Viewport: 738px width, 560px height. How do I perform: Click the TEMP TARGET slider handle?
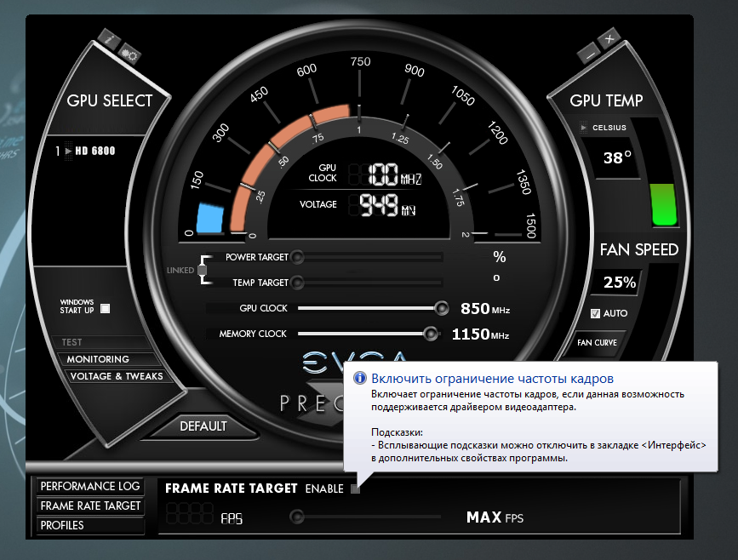[297, 283]
